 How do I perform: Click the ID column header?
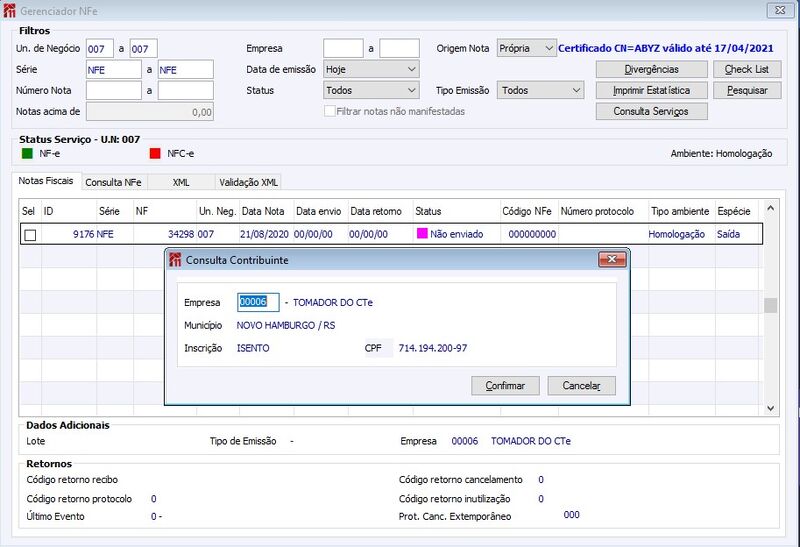69,211
